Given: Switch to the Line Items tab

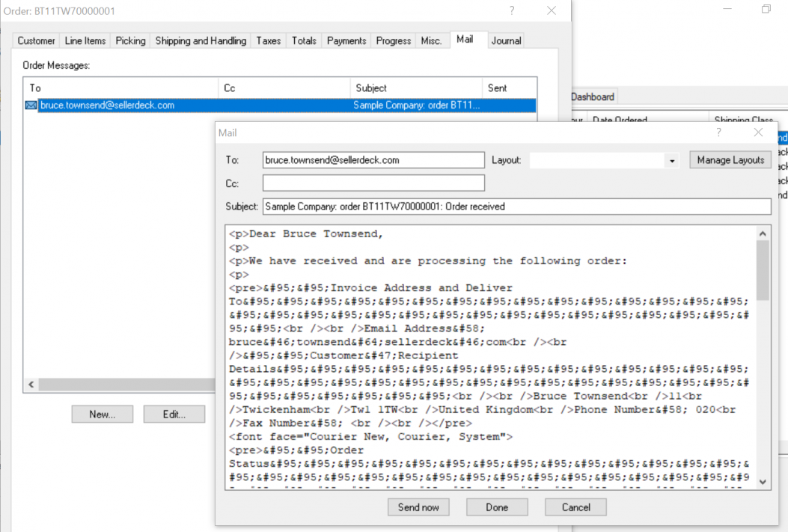Looking at the screenshot, I should [85, 40].
